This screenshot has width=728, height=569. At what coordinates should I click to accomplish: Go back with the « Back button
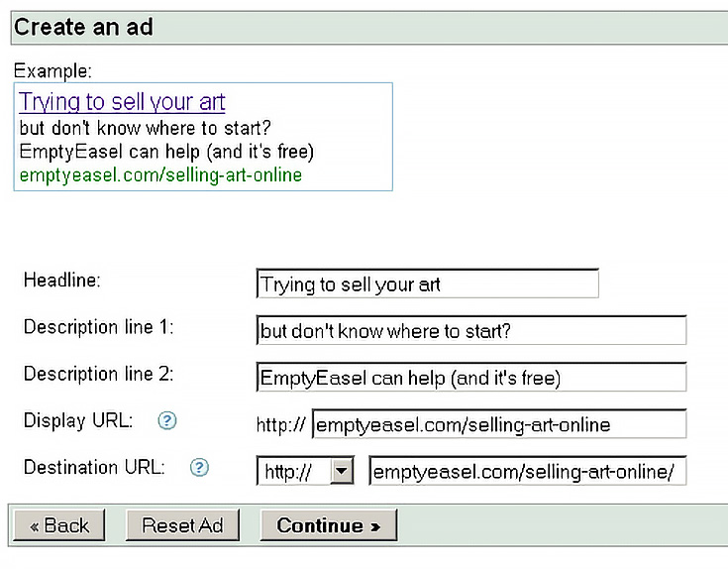(x=59, y=525)
